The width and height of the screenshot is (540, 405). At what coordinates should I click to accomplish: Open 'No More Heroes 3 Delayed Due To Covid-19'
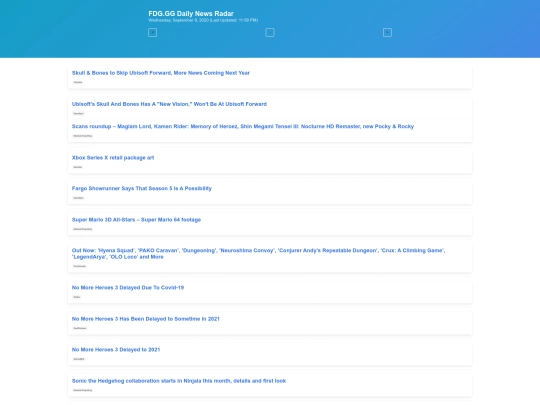click(x=128, y=288)
